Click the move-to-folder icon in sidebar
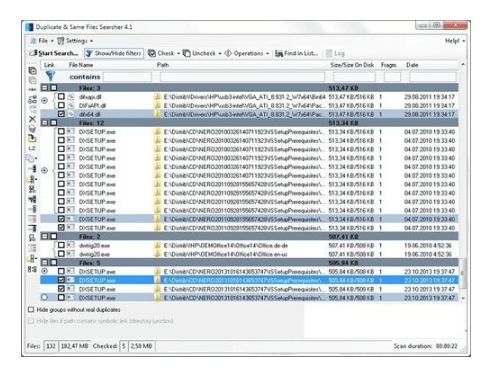Image resolution: width=502 pixels, height=376 pixels. [x=32, y=138]
